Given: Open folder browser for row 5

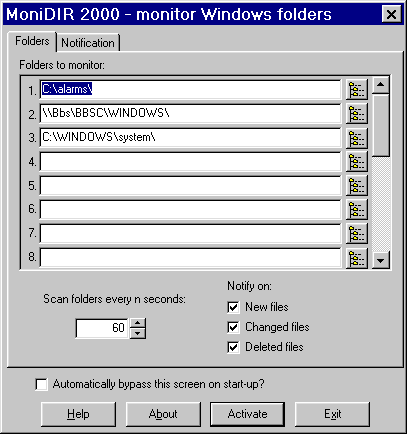Looking at the screenshot, I should 357,185.
